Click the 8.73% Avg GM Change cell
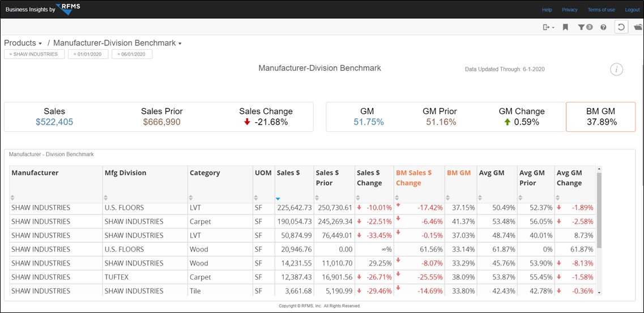Screen dimensions: 644x313 (575, 235)
